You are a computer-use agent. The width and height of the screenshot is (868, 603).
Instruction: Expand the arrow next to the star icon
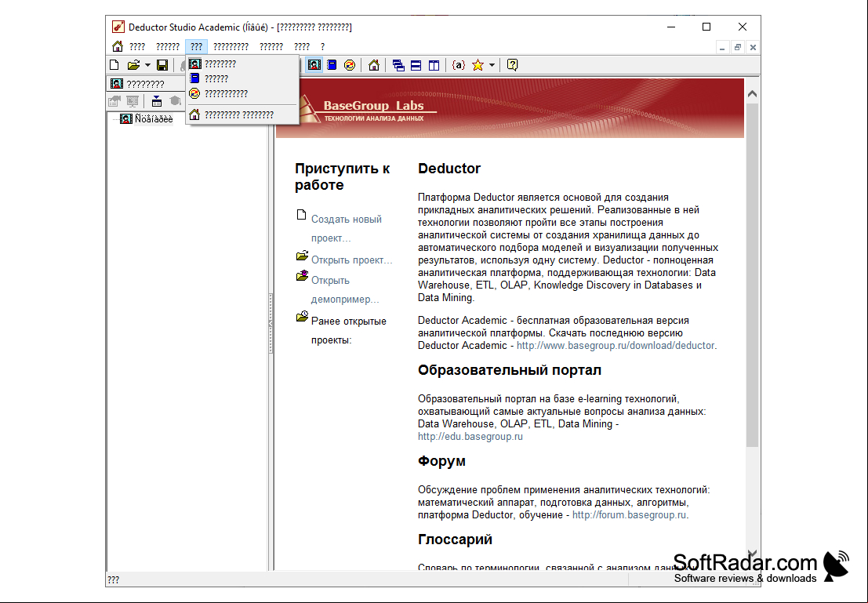pos(492,65)
